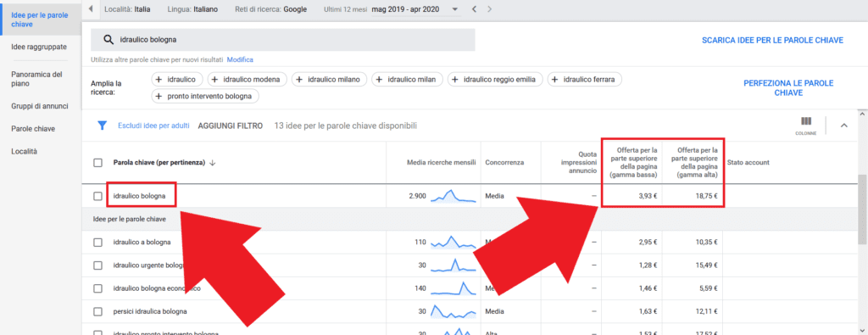This screenshot has height=335, width=868.
Task: Open the date range dropdown arrow
Action: [x=455, y=9]
